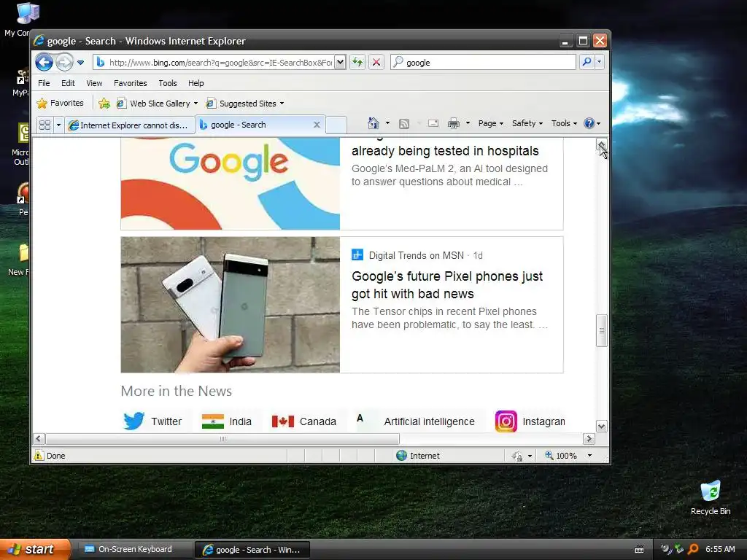Click the RSS feeds icon

point(404,124)
